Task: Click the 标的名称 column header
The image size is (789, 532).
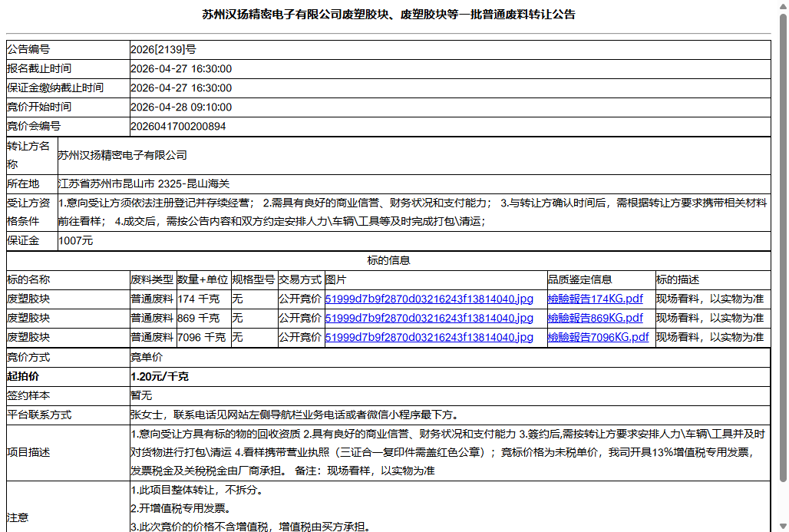Action: click(28, 280)
